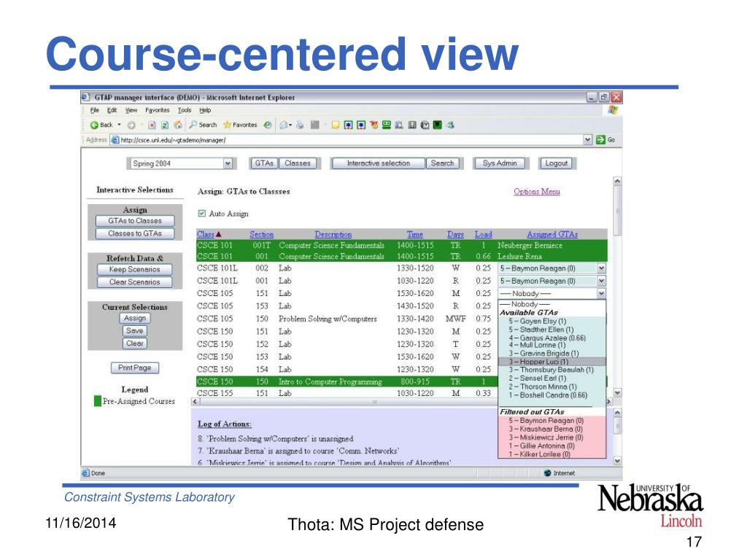Image resolution: width=747 pixels, height=560 pixels.
Task: Click the Refresh page icon in toolbar
Action: (165, 125)
